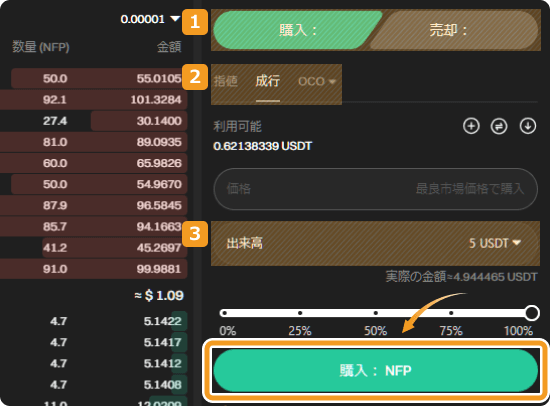
Task: Set the amount slider to 50%
Action: 376,313
